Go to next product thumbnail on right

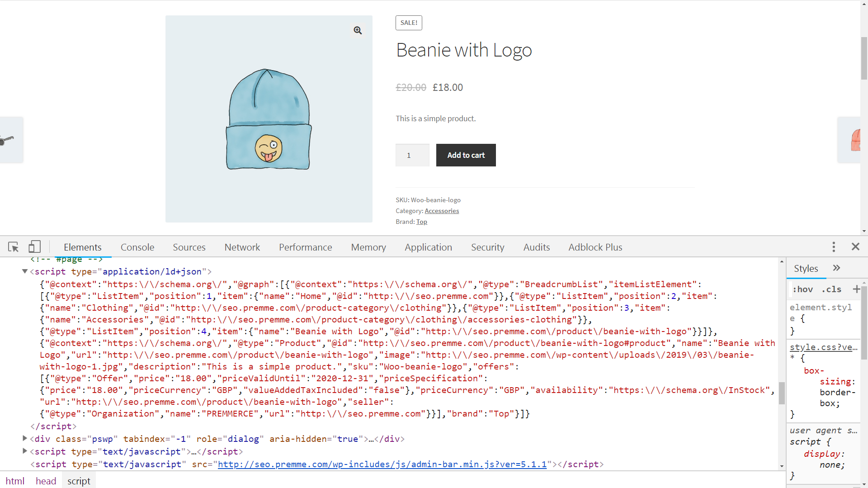(x=849, y=140)
